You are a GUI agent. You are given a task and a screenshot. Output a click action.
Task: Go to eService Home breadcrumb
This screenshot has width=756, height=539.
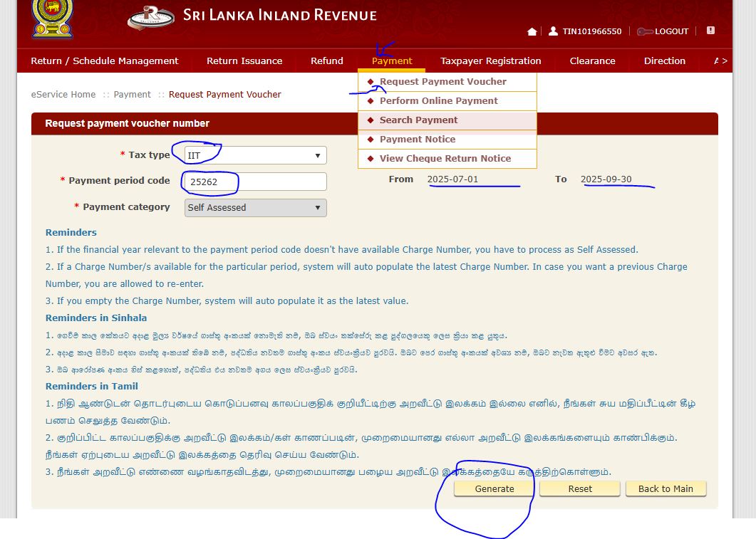tap(63, 95)
